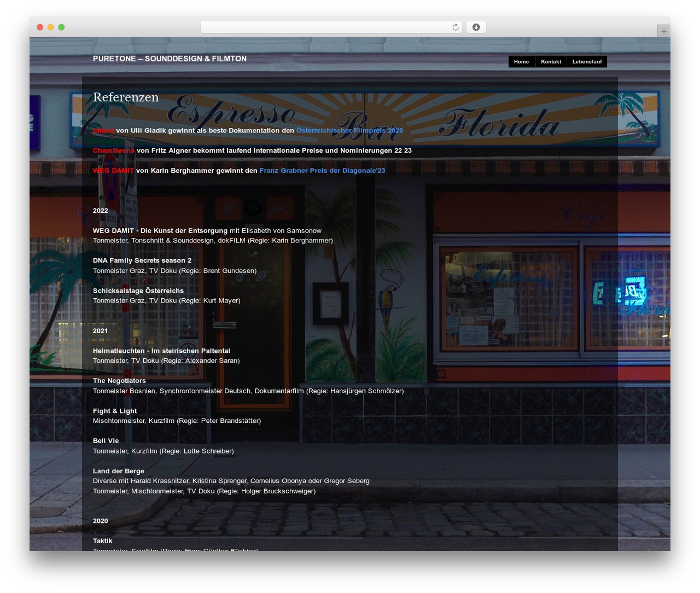Image resolution: width=700 pixels, height=593 pixels.
Task: Click the line listing Harald Krassnitzer
Action: tap(231, 481)
